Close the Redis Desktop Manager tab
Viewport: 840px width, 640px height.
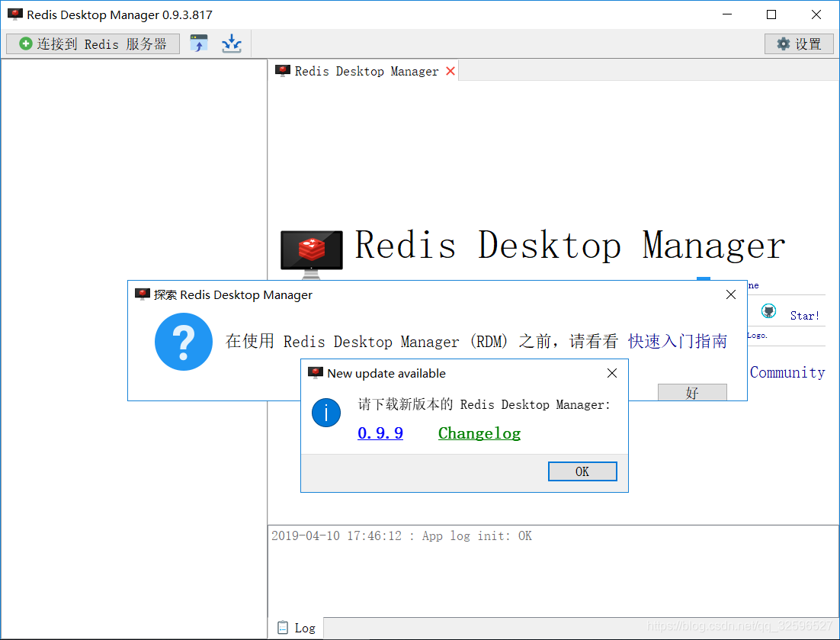pos(450,71)
